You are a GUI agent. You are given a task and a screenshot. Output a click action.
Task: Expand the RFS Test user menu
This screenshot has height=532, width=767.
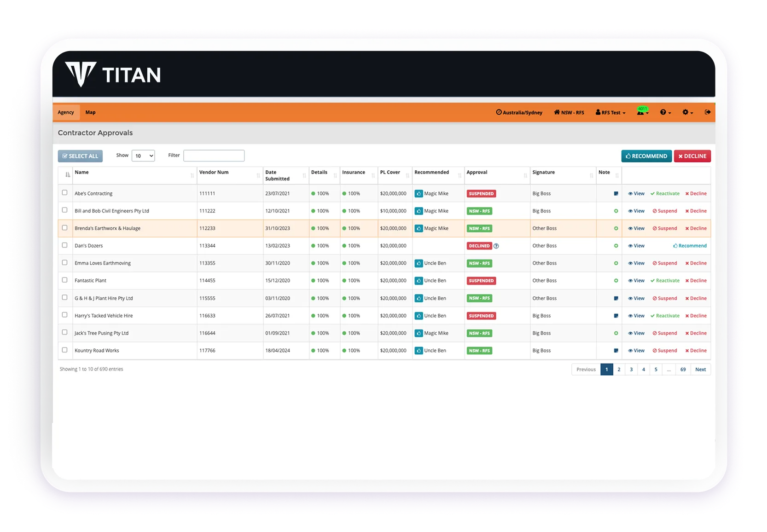(610, 112)
